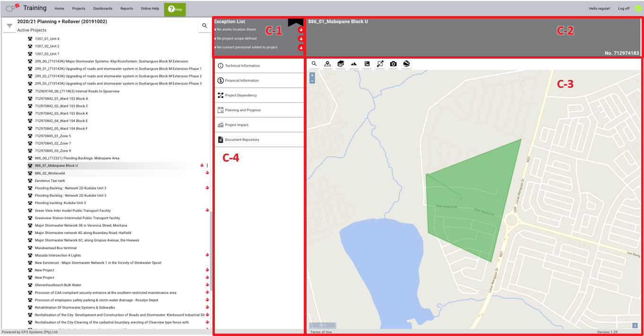Click the Log off link
The image size is (644, 336).
tap(624, 9)
